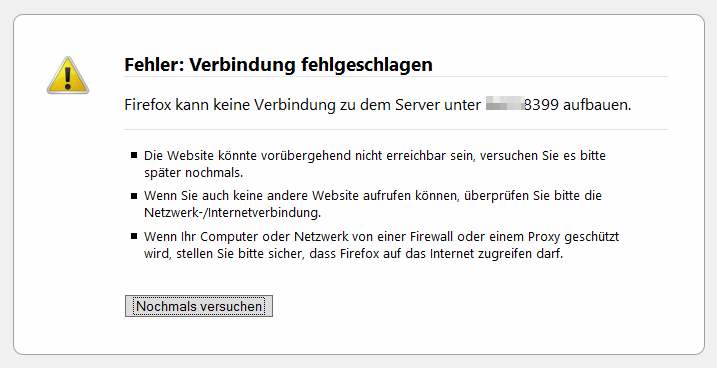This screenshot has height=368, width=717.
Task: Click the blurred server address
Action: 504,105
